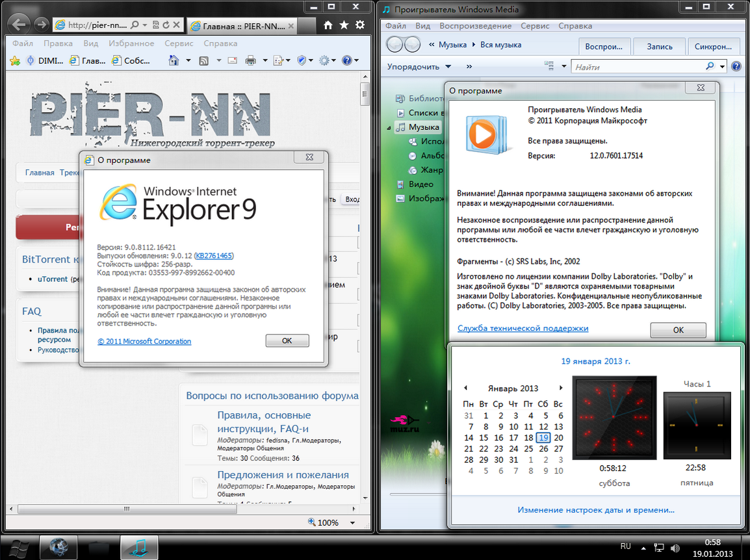Open dropdown next to RSS feeds icon

218,60
